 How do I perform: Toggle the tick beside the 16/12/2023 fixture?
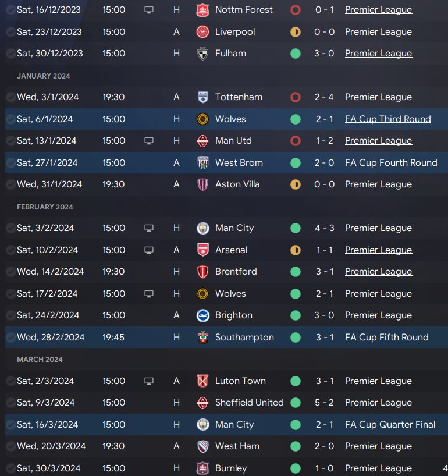click(10, 10)
